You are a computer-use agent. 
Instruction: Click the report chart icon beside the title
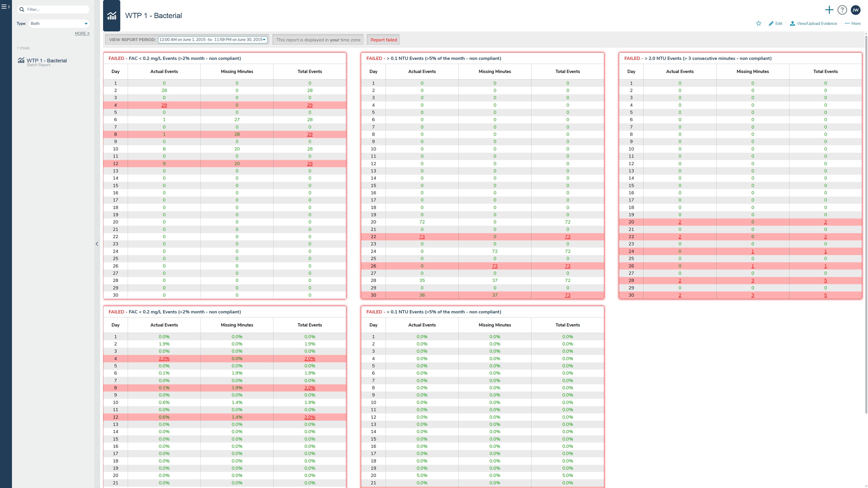point(111,16)
